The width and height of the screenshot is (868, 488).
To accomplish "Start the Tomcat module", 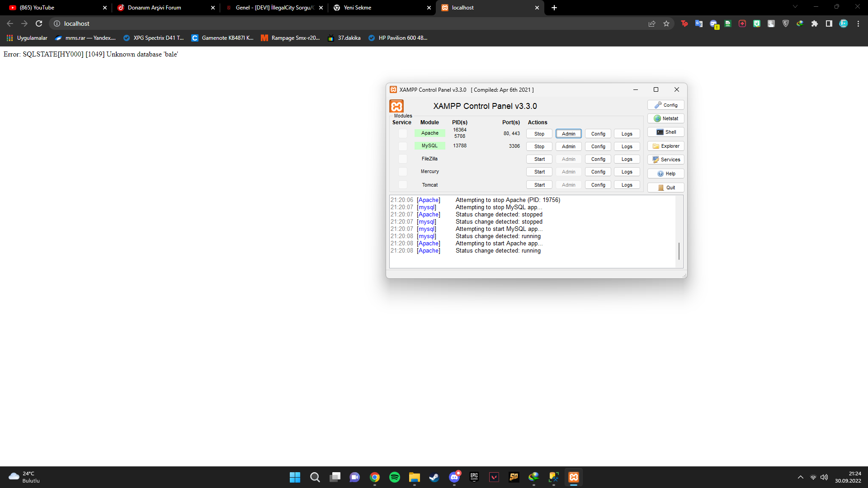I will click(x=539, y=185).
